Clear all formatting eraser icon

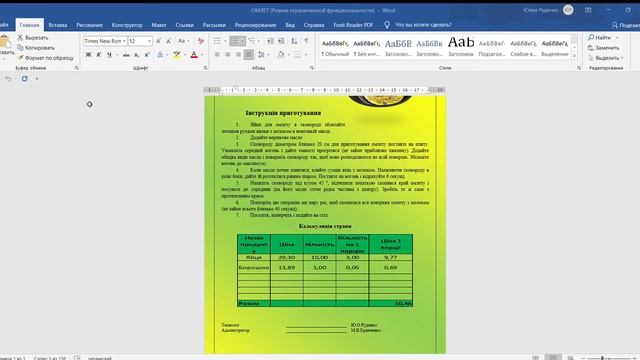[x=200, y=41]
